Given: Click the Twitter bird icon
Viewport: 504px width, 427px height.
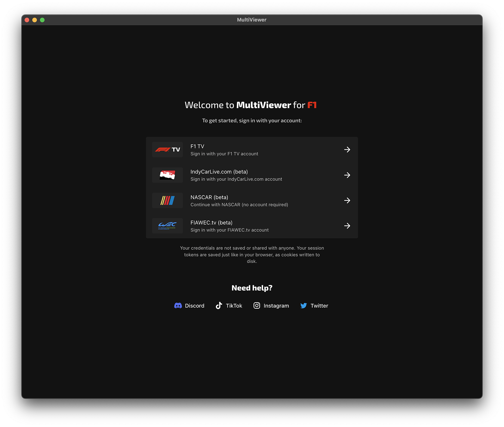Looking at the screenshot, I should [303, 305].
